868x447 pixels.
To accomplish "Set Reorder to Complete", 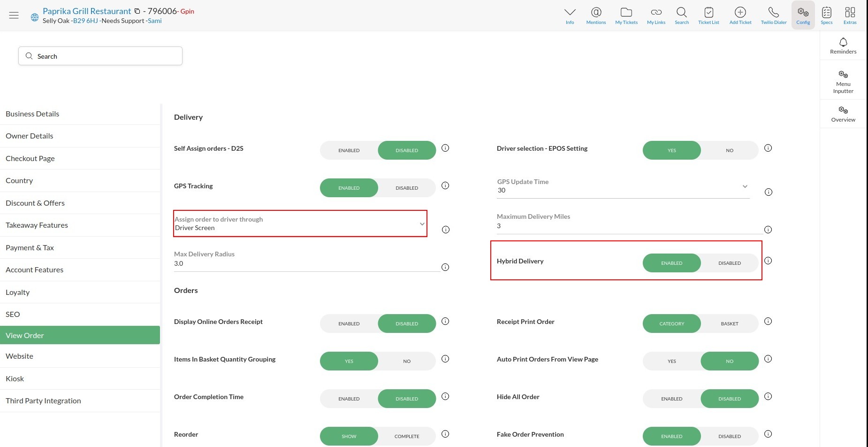I will pos(407,436).
